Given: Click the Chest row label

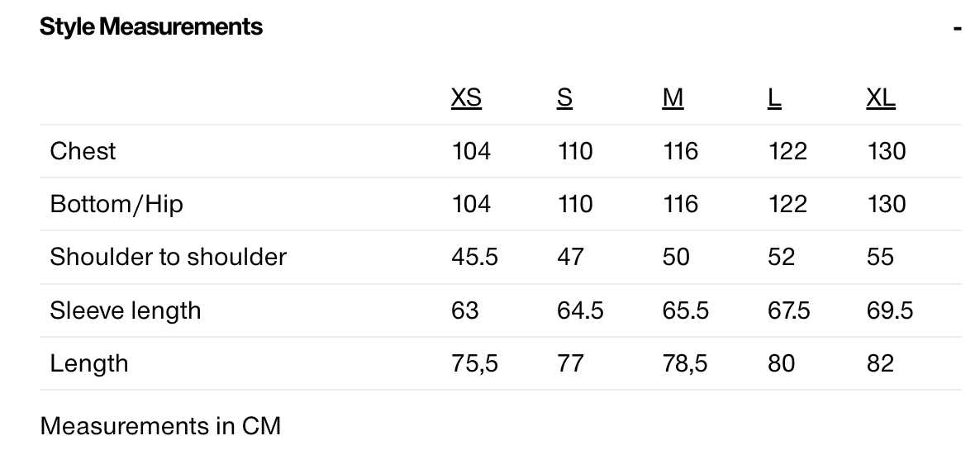Looking at the screenshot, I should pos(83,151).
